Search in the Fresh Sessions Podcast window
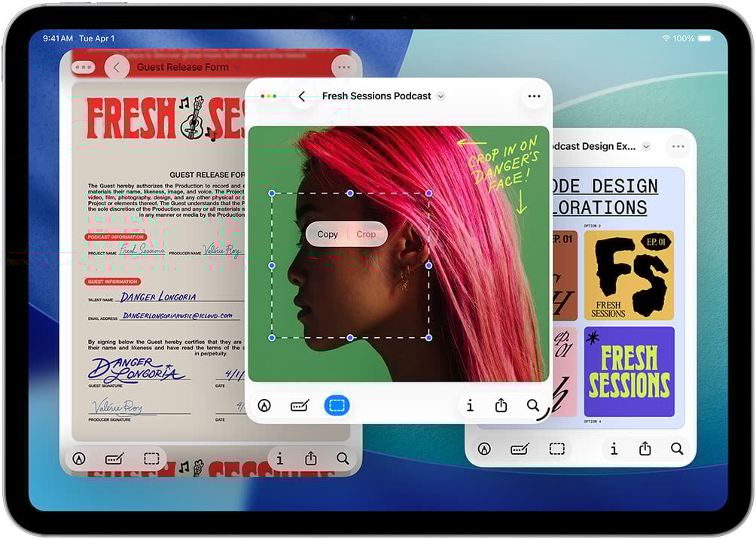Image resolution: width=756 pixels, height=539 pixels. click(533, 406)
